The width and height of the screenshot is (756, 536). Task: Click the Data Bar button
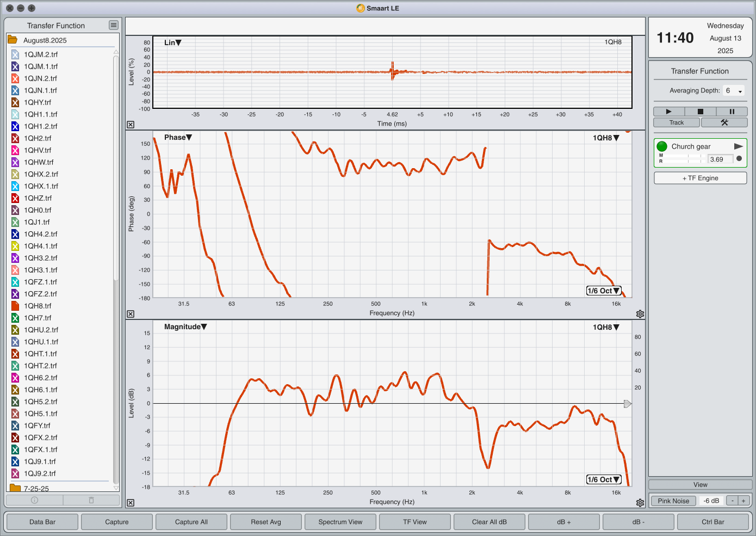point(42,522)
